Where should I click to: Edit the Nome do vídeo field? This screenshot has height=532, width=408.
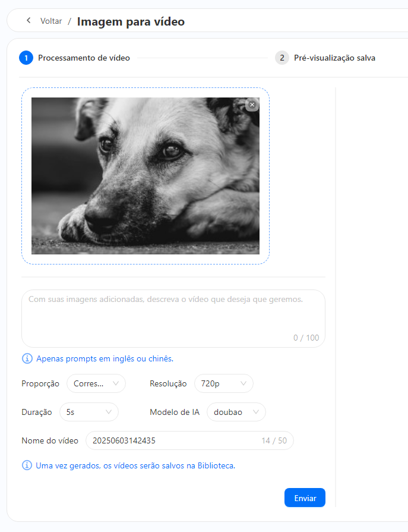pos(189,440)
